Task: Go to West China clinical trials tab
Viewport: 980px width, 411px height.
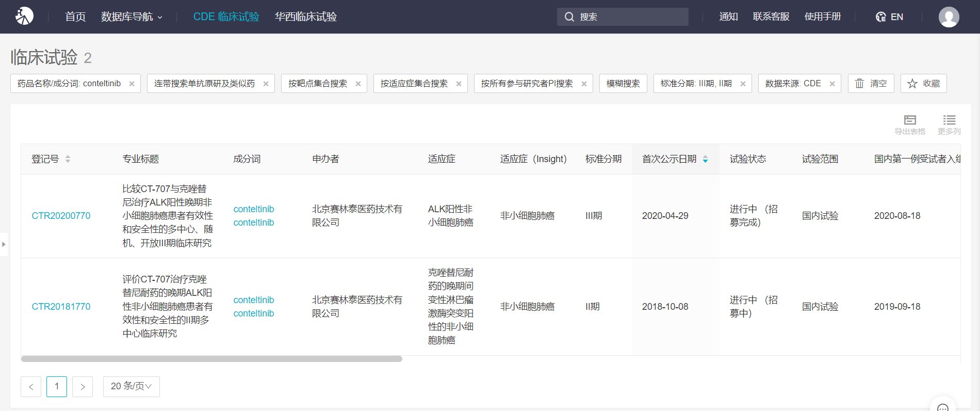Action: tap(305, 17)
